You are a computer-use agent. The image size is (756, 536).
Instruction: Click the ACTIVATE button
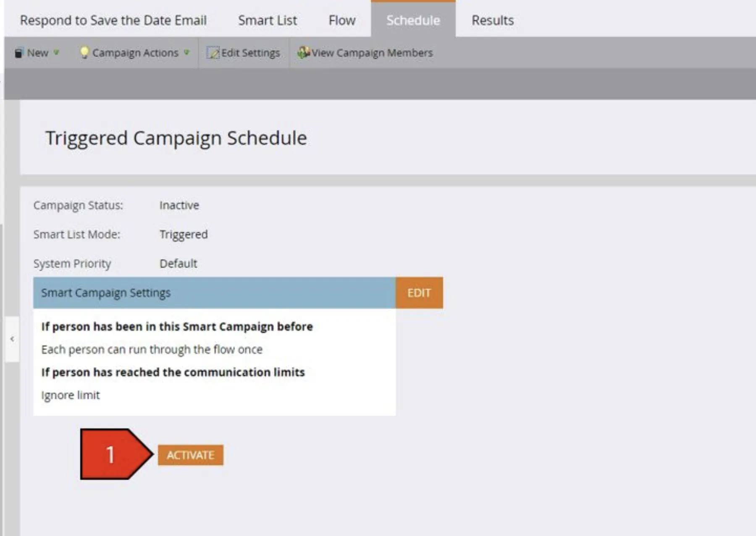pos(191,455)
